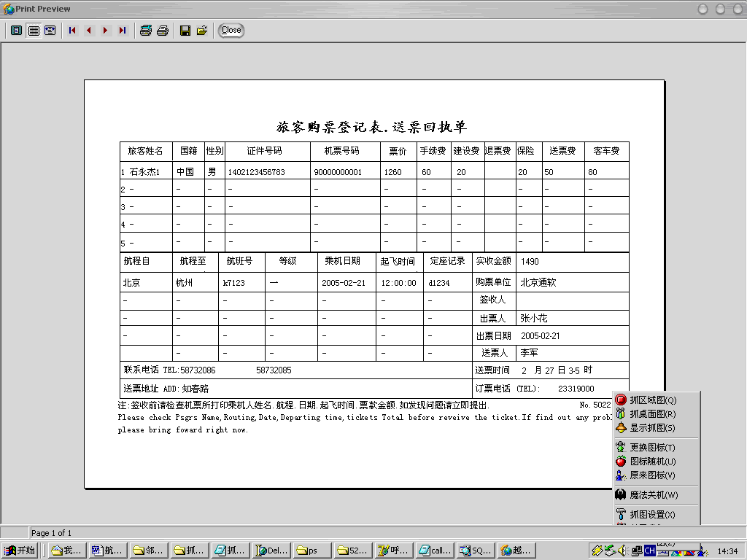Click total amount received 1490
The width and height of the screenshot is (747, 560).
pyautogui.click(x=530, y=262)
